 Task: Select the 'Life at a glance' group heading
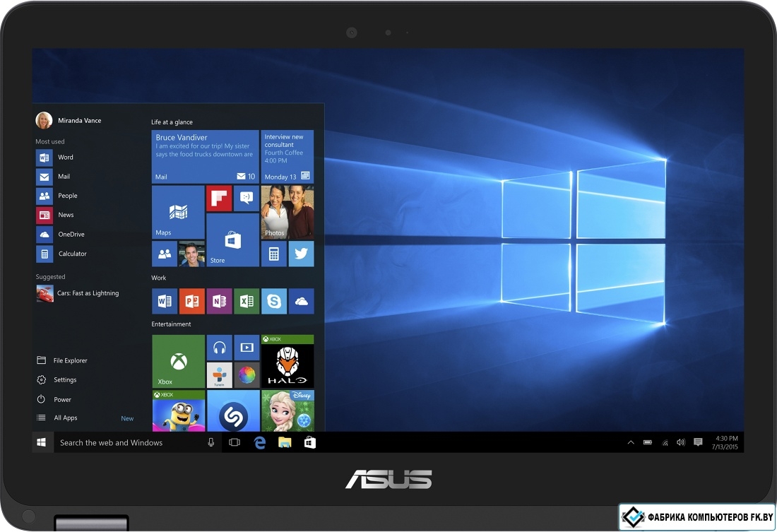[172, 122]
